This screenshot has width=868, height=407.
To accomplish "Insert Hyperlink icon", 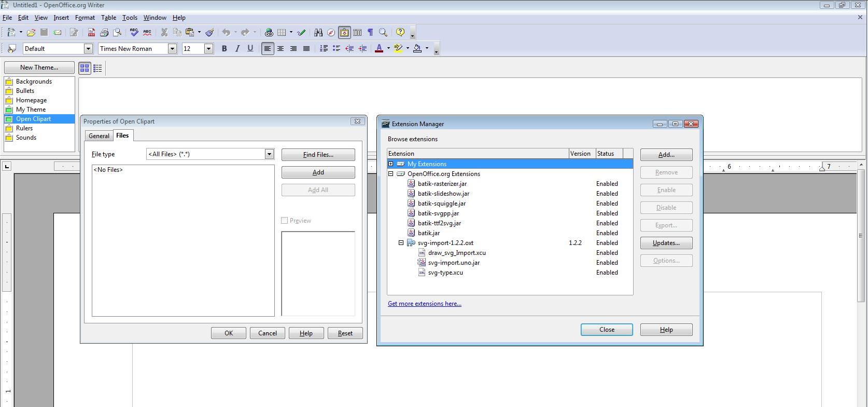I will pos(269,32).
